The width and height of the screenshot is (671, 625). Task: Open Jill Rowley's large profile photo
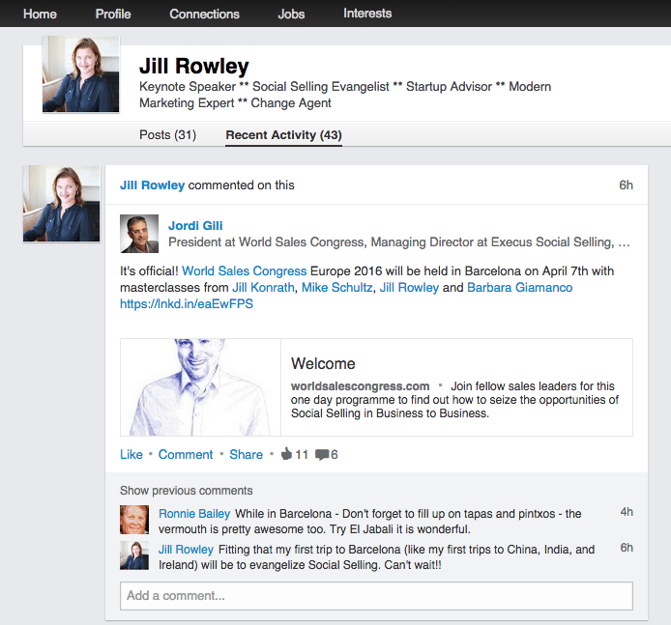pos(81,75)
